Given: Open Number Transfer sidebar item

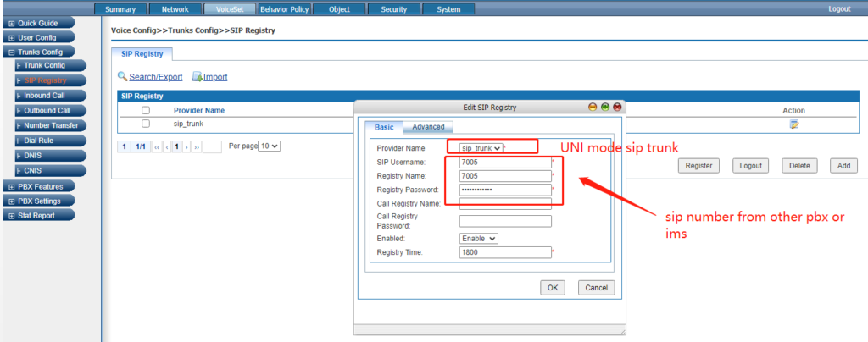Looking at the screenshot, I should tap(51, 125).
